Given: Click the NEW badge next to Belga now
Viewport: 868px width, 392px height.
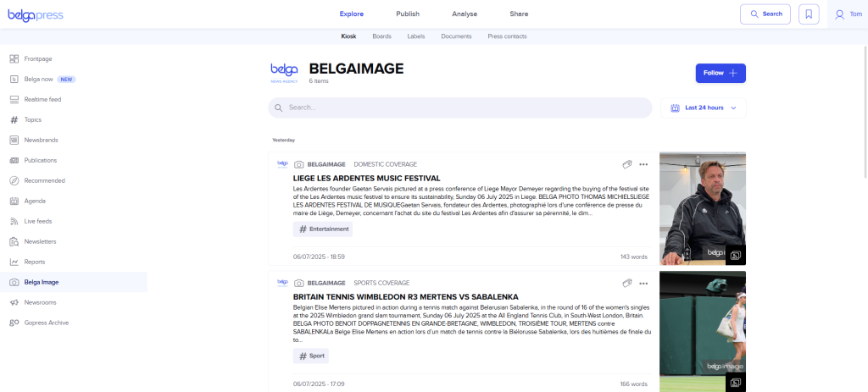Looking at the screenshot, I should pyautogui.click(x=66, y=79).
